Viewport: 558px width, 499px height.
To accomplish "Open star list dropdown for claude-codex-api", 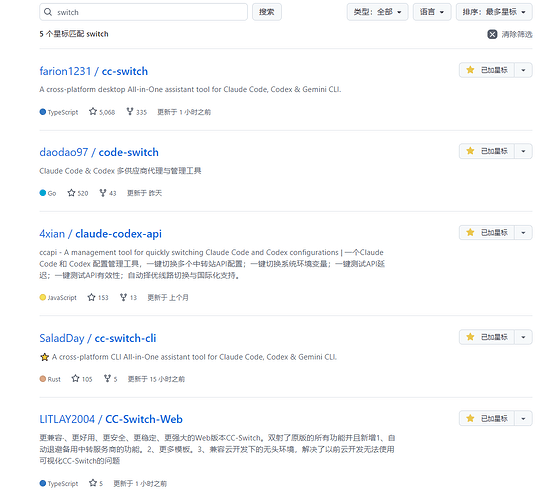I will point(523,233).
